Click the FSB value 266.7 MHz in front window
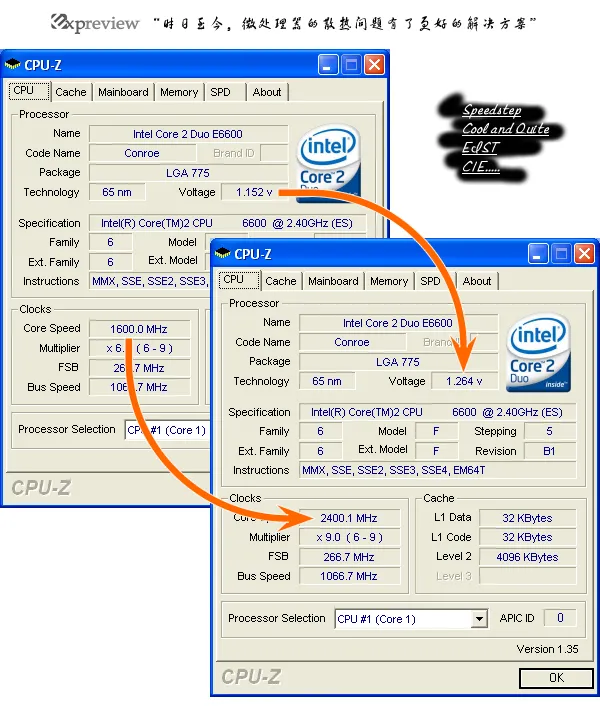The image size is (600, 709). [x=349, y=557]
